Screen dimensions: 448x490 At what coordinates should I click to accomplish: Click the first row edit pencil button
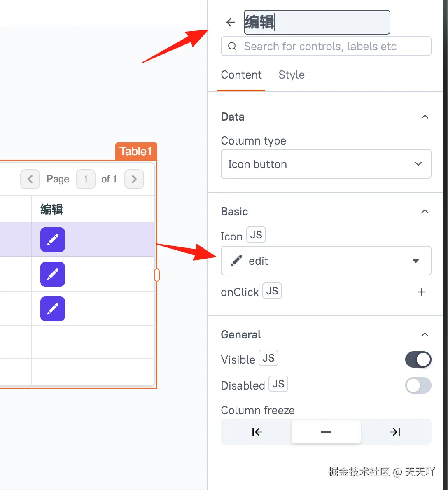click(53, 240)
